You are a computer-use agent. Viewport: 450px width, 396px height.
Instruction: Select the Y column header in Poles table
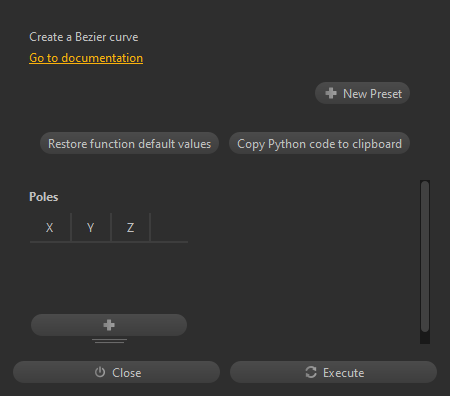click(91, 228)
